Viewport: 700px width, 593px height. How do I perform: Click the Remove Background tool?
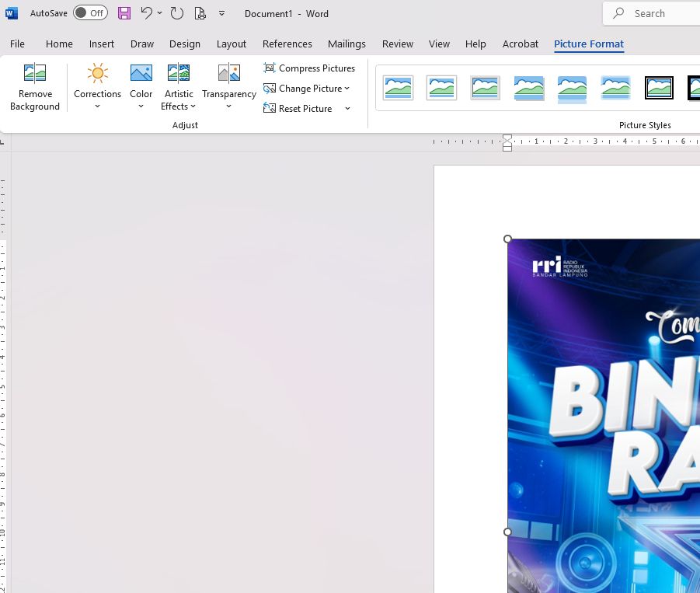[35, 86]
